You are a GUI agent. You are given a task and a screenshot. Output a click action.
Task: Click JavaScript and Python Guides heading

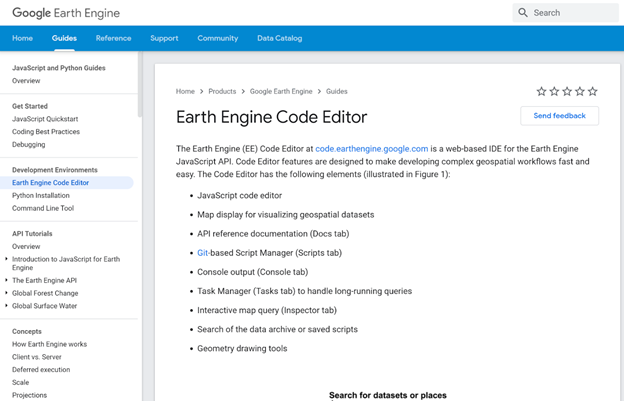58,68
